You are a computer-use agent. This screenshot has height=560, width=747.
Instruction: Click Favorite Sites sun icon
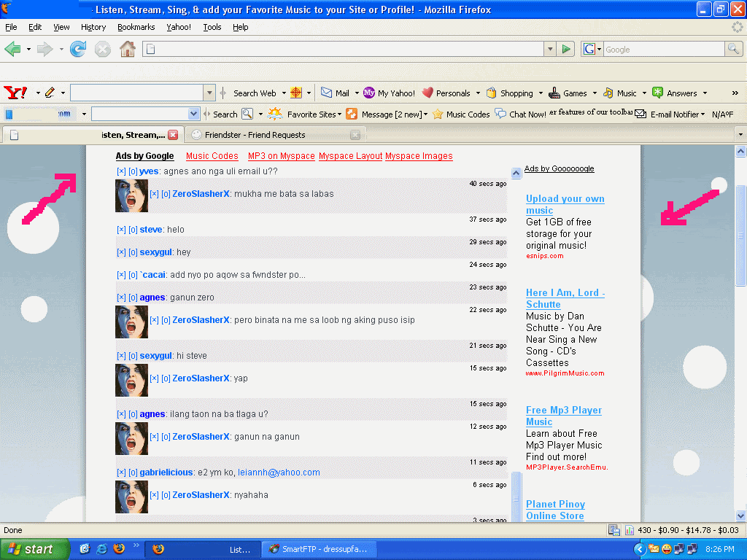(x=275, y=114)
